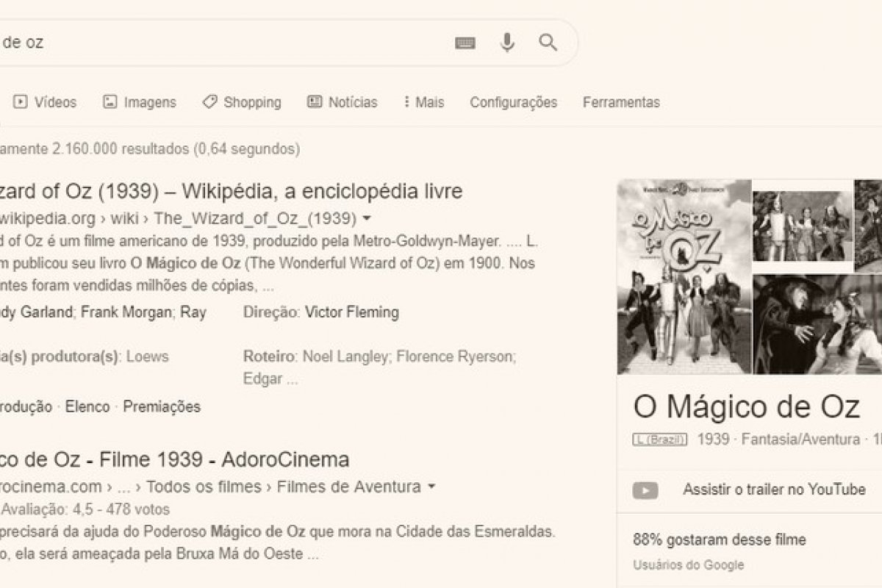Viewport: 882px width, 588px height.
Task: Click the YouTube play icon next to the trailer text
Action: point(646,488)
